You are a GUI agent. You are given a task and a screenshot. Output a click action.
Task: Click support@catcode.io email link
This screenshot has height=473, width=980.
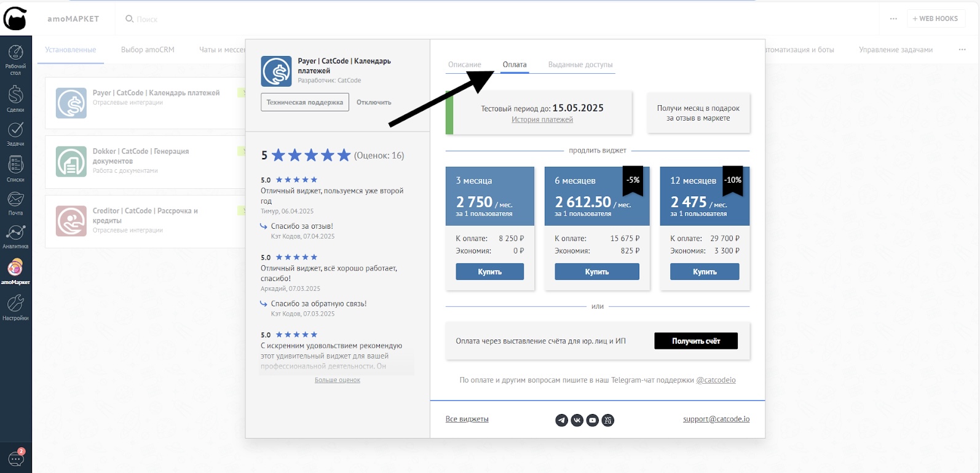click(x=716, y=419)
